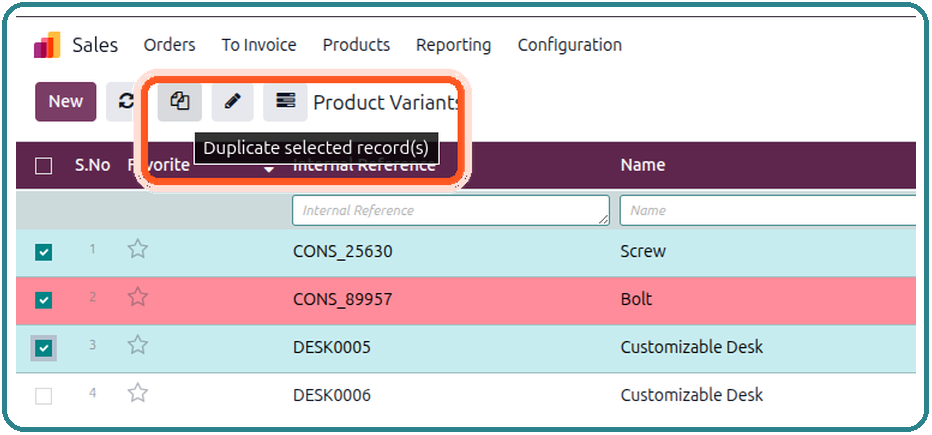Click the pencil edit icon button

coord(232,102)
